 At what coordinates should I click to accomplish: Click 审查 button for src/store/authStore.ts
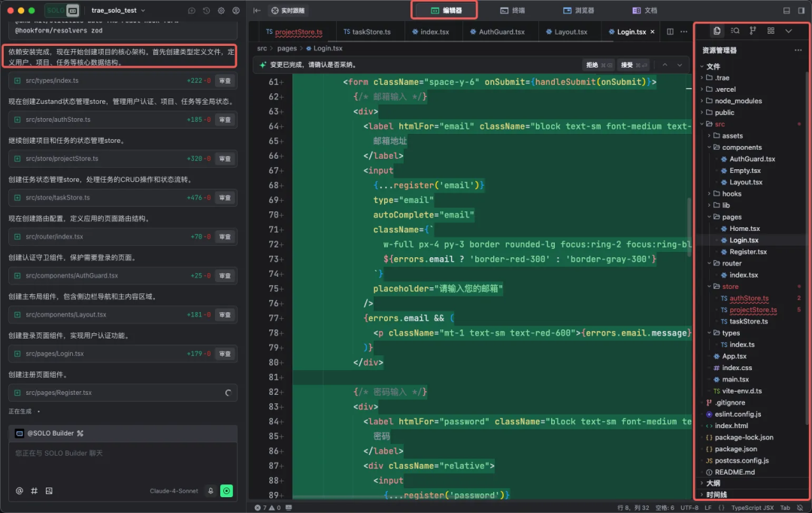225,120
